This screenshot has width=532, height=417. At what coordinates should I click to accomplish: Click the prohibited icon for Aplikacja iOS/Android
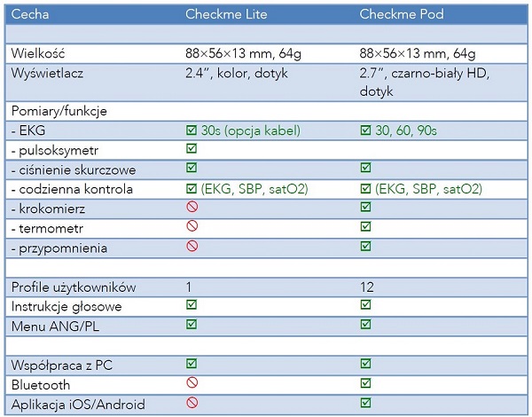click(x=192, y=403)
